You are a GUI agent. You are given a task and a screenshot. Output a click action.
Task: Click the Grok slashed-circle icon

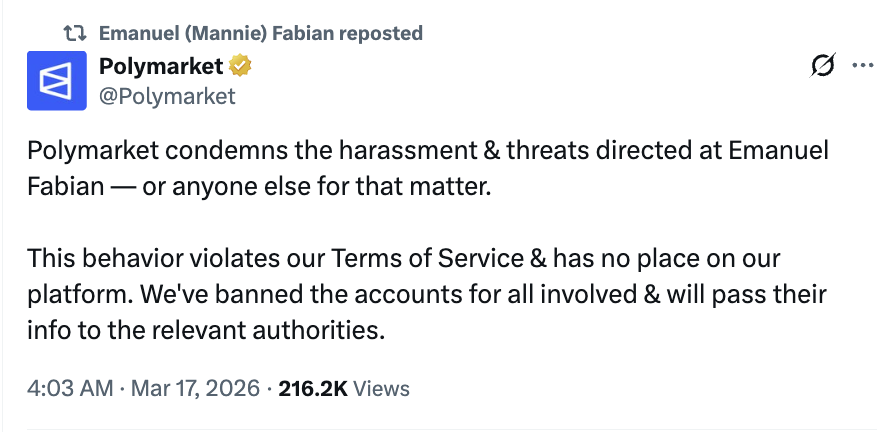coord(822,67)
